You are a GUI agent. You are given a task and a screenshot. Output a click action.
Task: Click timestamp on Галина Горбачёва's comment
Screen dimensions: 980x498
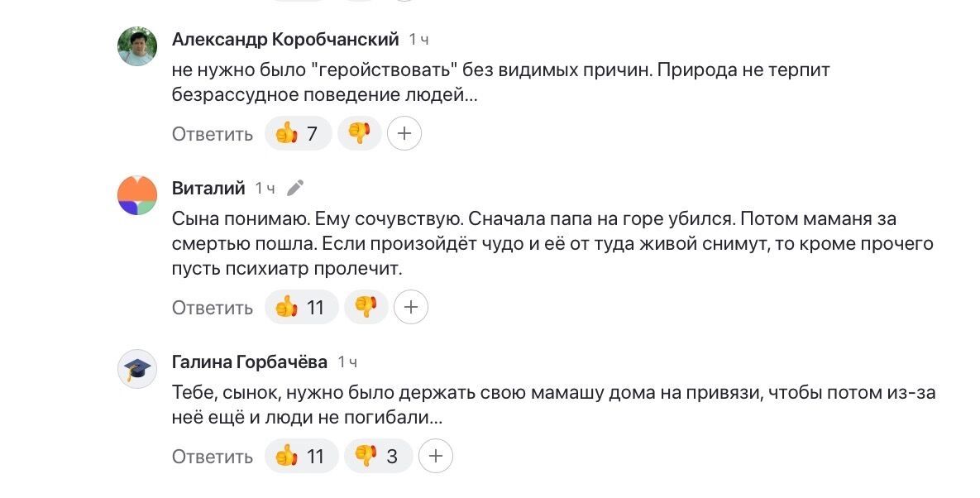coord(348,362)
